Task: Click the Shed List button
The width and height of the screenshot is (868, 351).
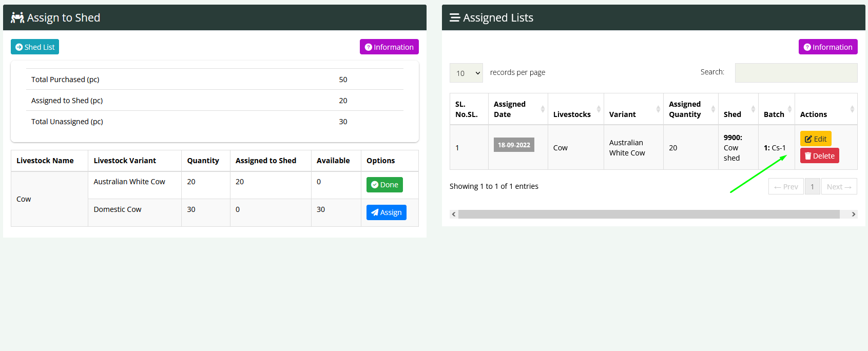Action: pos(35,47)
